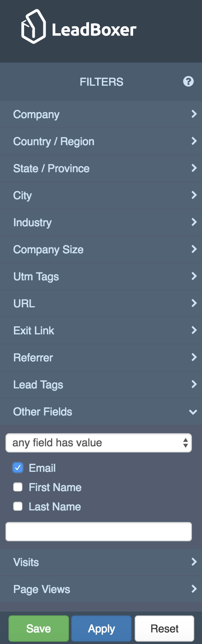
Task: Open the filters help question mark icon
Action: 188,81
